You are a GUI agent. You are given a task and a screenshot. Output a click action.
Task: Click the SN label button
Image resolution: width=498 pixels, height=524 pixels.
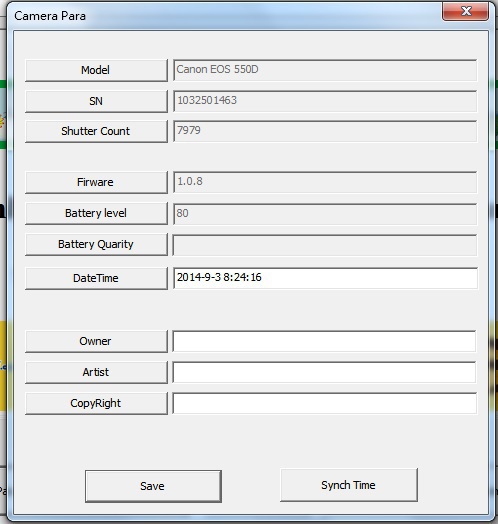(96, 101)
